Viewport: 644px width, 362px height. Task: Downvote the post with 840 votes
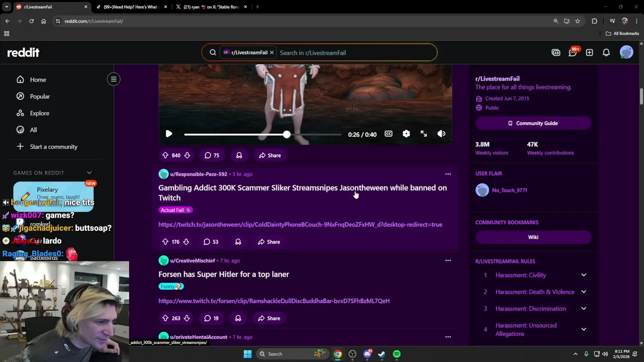tap(187, 155)
